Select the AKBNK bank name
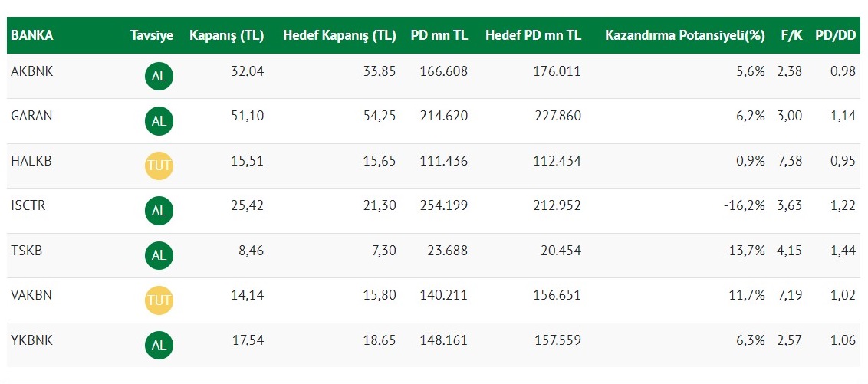The image size is (868, 384). (x=31, y=71)
